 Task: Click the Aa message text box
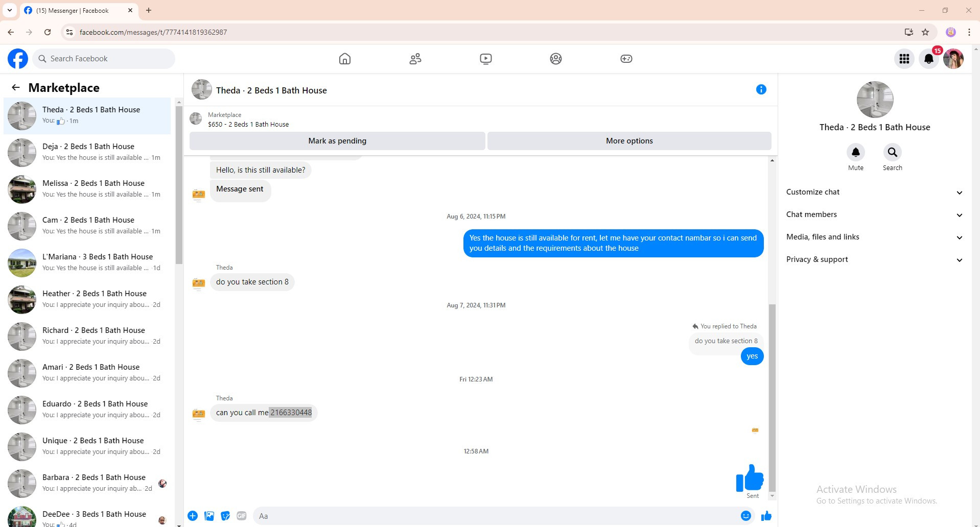[495, 516]
